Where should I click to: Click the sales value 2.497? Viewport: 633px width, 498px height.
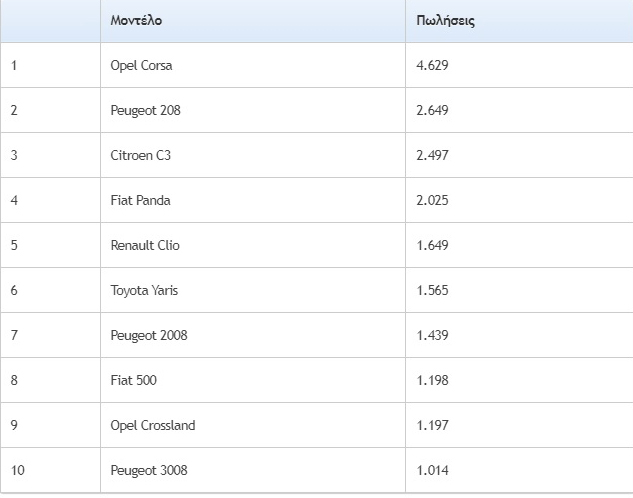pyautogui.click(x=432, y=156)
